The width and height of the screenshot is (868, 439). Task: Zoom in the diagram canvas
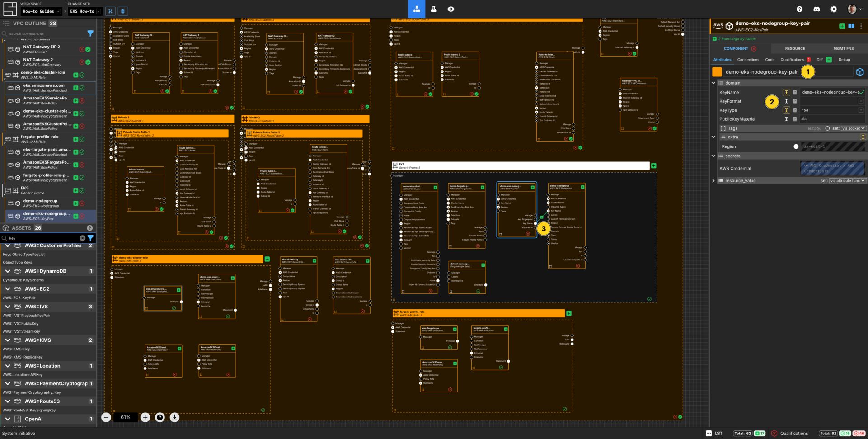145,417
